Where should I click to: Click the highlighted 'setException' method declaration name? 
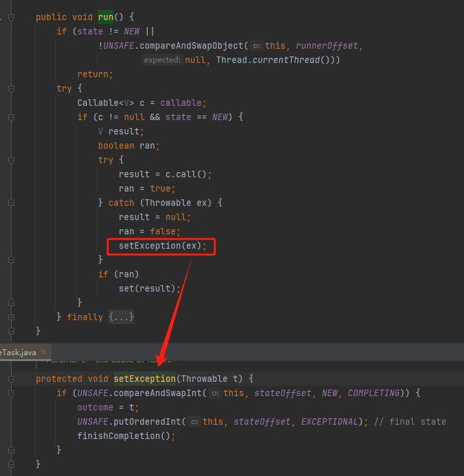pyautogui.click(x=145, y=379)
